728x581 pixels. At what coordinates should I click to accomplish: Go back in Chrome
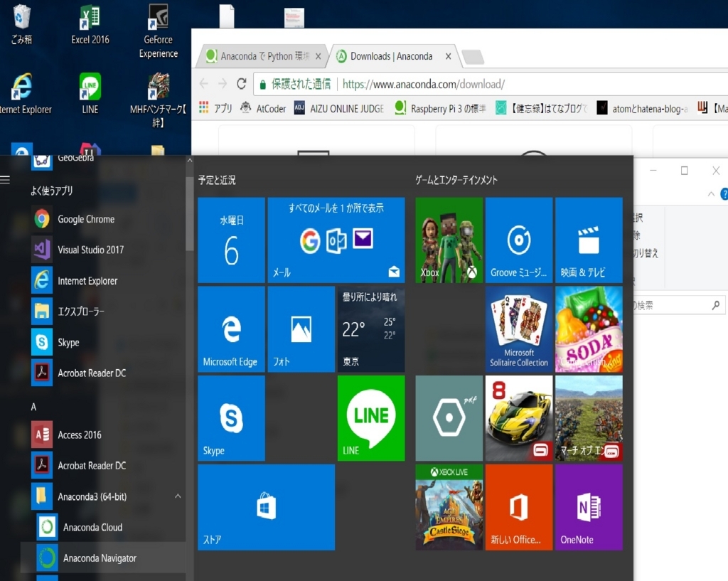[x=203, y=84]
